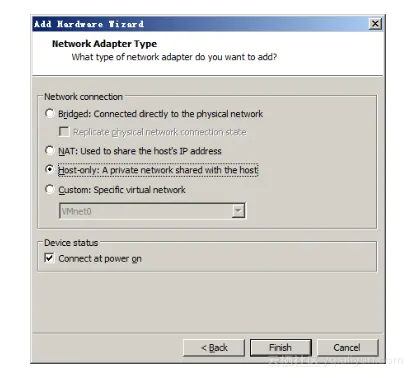
Task: Choose the Host-only radio button
Action: (50, 169)
